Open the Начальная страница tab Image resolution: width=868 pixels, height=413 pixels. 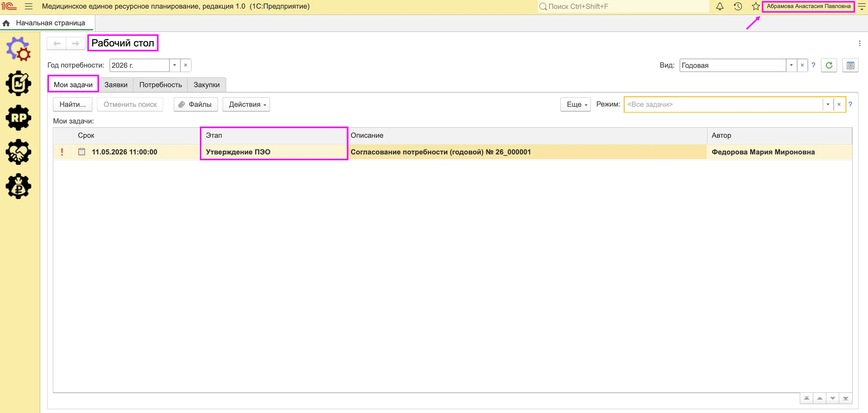48,23
